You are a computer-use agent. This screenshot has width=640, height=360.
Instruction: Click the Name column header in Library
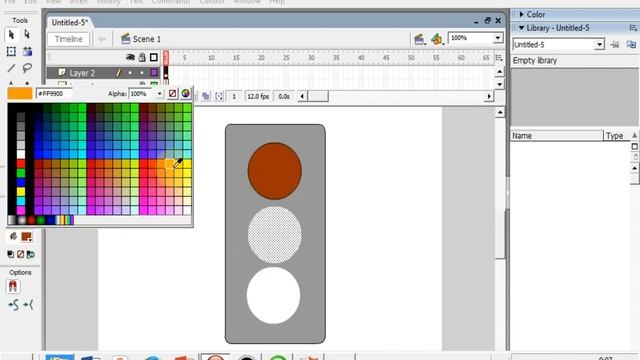[x=557, y=136]
